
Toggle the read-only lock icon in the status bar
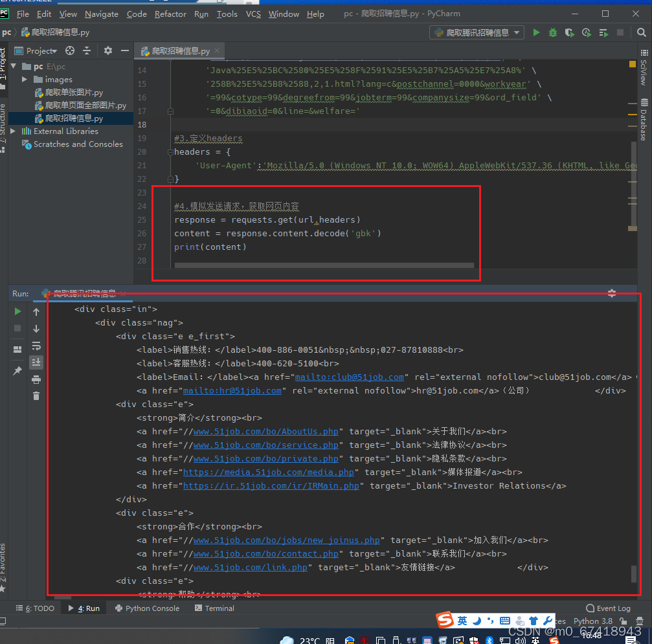623,621
